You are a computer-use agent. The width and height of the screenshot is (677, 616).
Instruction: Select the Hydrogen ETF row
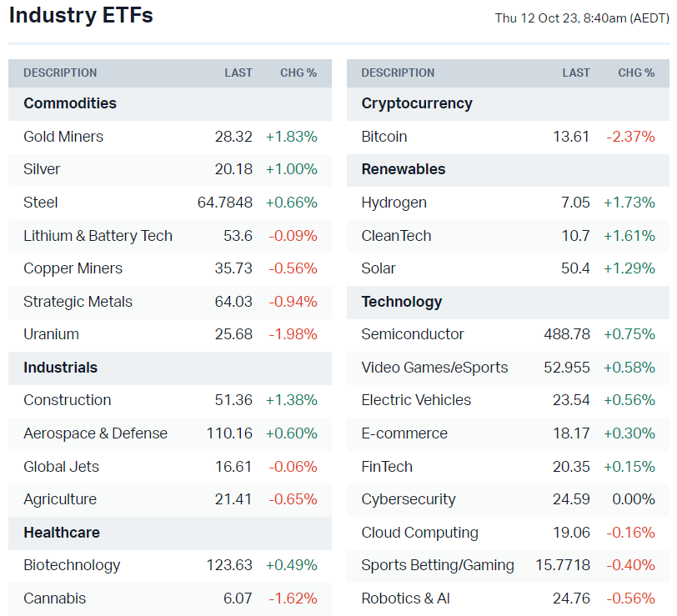(394, 203)
